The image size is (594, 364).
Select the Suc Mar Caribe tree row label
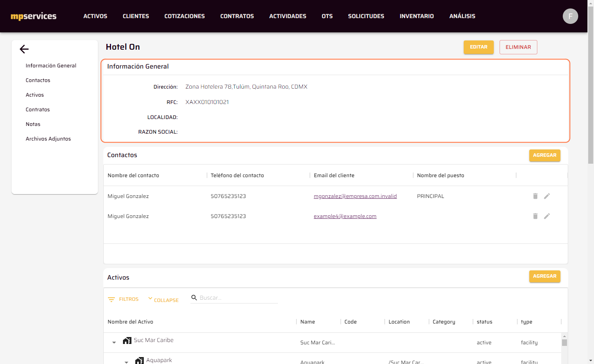pos(153,340)
